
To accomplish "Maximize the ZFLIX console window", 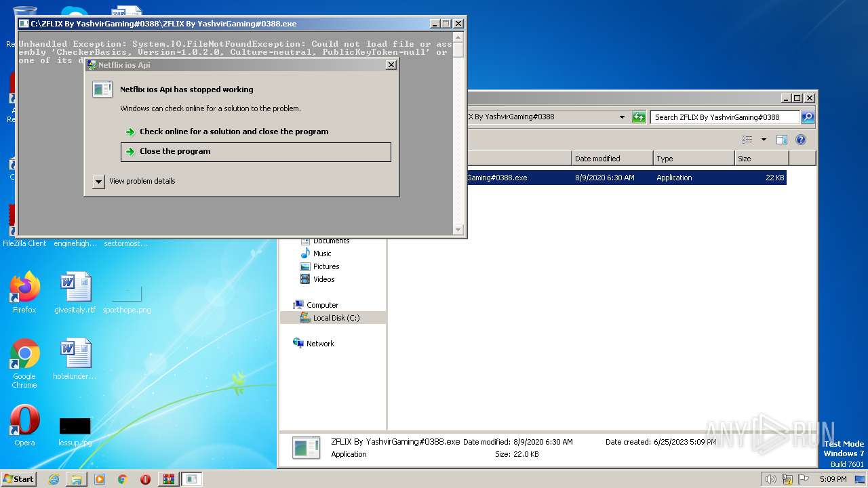I will tap(446, 23).
